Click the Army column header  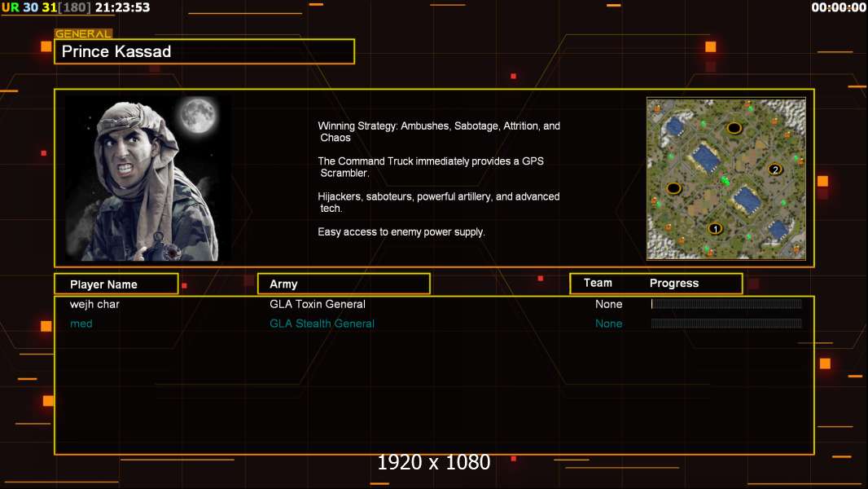[344, 284]
